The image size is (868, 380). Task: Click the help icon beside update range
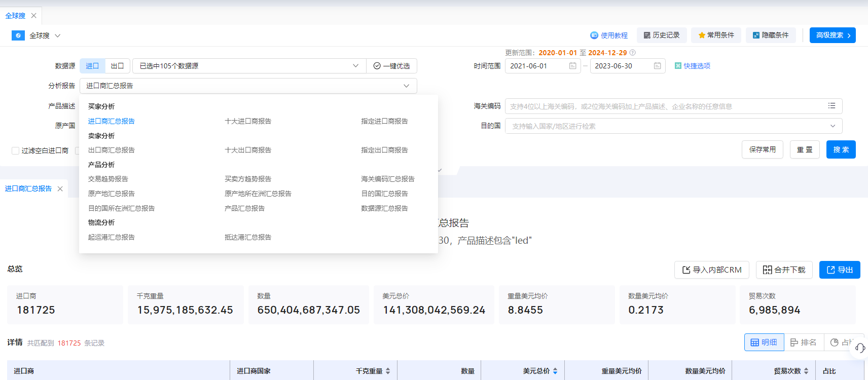633,53
